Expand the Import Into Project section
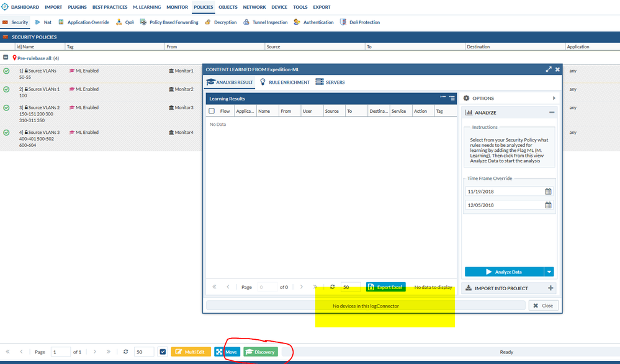The width and height of the screenshot is (620, 364). click(550, 288)
